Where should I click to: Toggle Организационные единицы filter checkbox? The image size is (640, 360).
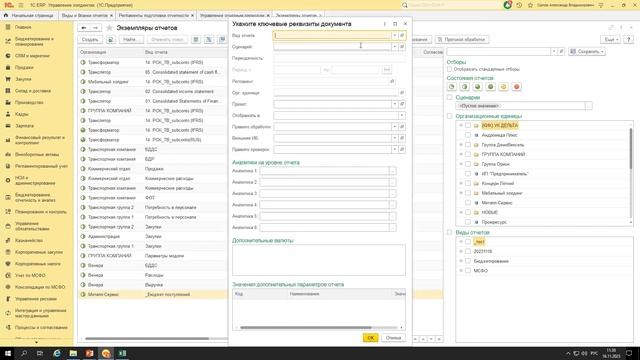[x=449, y=116]
